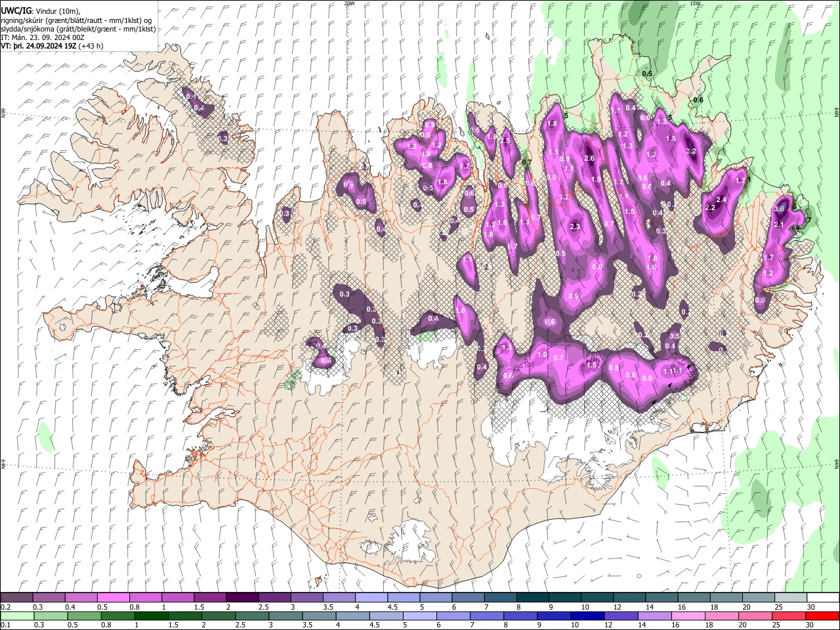This screenshot has height=630, width=840.
Task: Pick the light pink 16–18 swatch in bottom legend row
Action: pos(688,616)
